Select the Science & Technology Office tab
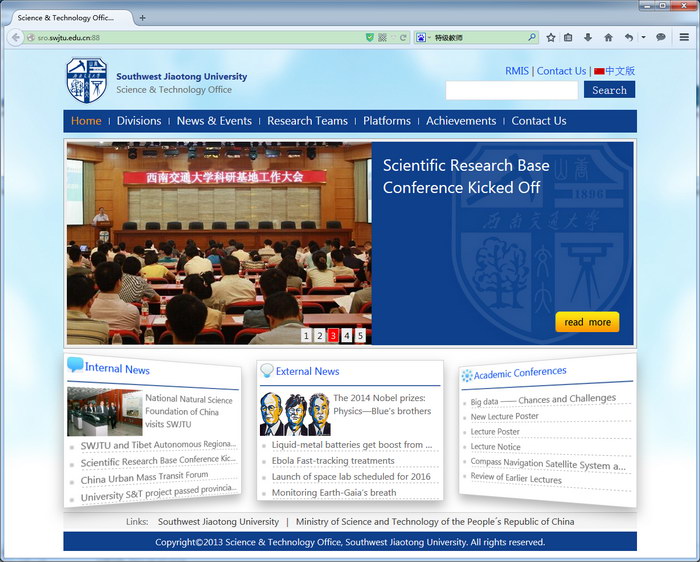The image size is (700, 562). coord(71,18)
